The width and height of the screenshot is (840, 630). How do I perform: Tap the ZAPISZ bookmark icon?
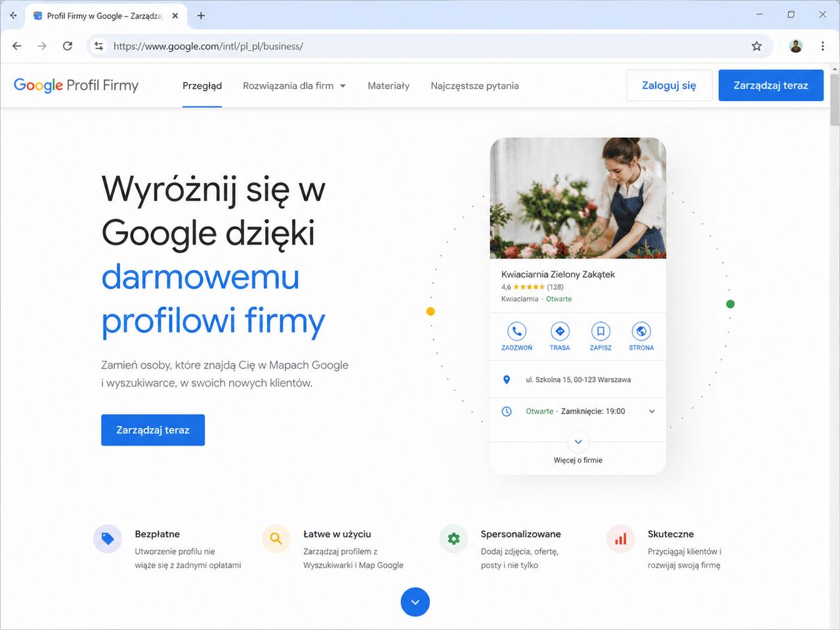click(x=600, y=331)
